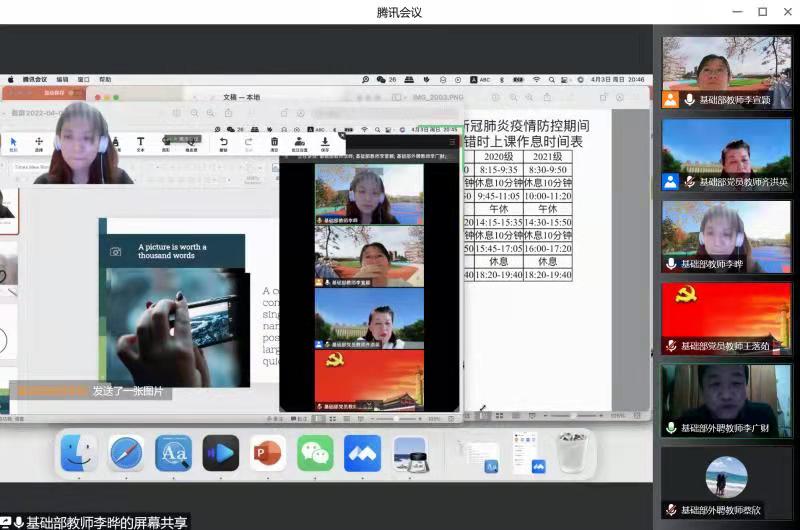The width and height of the screenshot is (800, 530).
Task: Toggle microphone of 基础部教师李晔
Action: click(671, 264)
